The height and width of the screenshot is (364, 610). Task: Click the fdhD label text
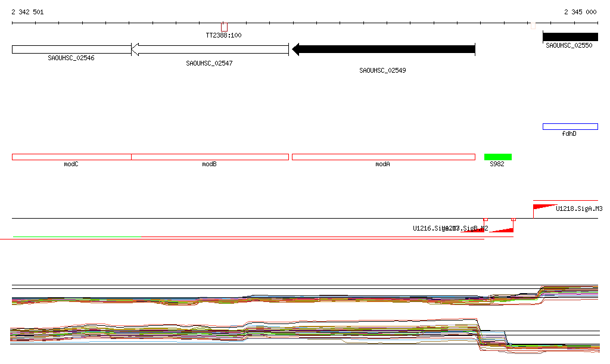tap(569, 134)
